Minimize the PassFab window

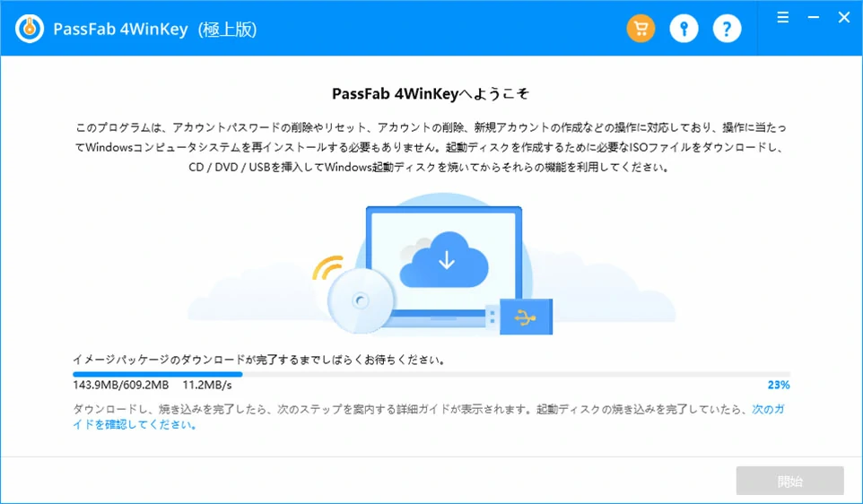[814, 18]
